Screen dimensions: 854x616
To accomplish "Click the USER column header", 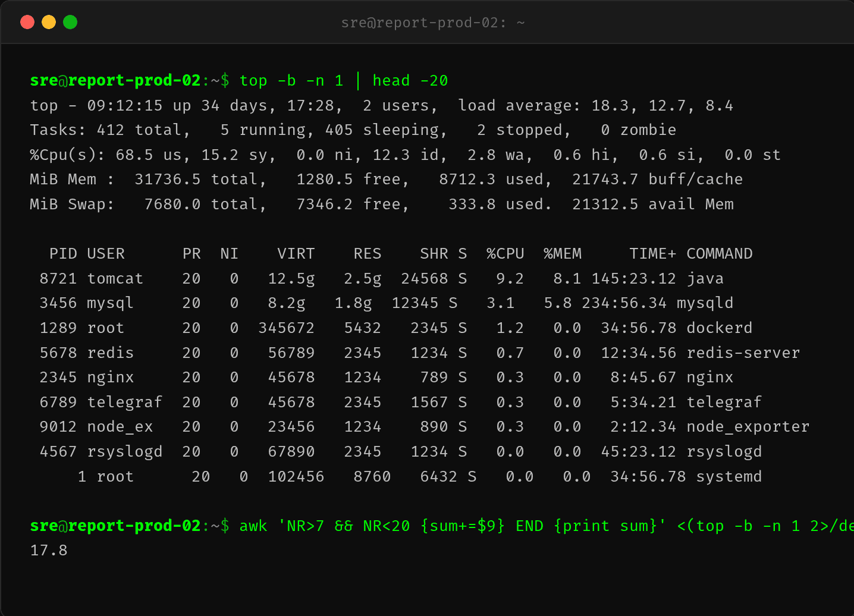I will (x=106, y=254).
